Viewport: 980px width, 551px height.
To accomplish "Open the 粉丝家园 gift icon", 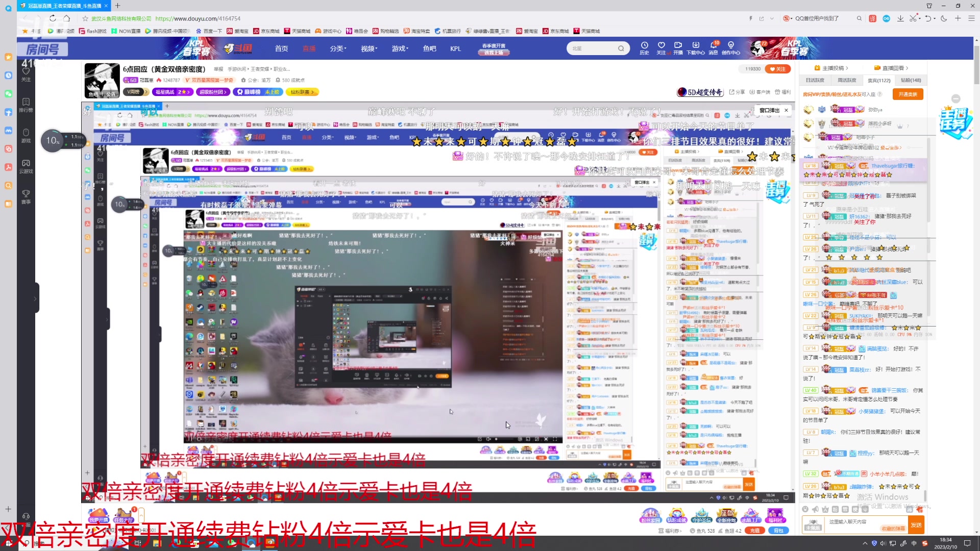I will [650, 515].
